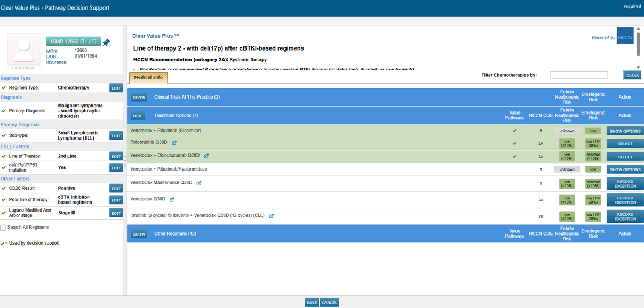Clear the chemotherapy filter

pyautogui.click(x=632, y=76)
